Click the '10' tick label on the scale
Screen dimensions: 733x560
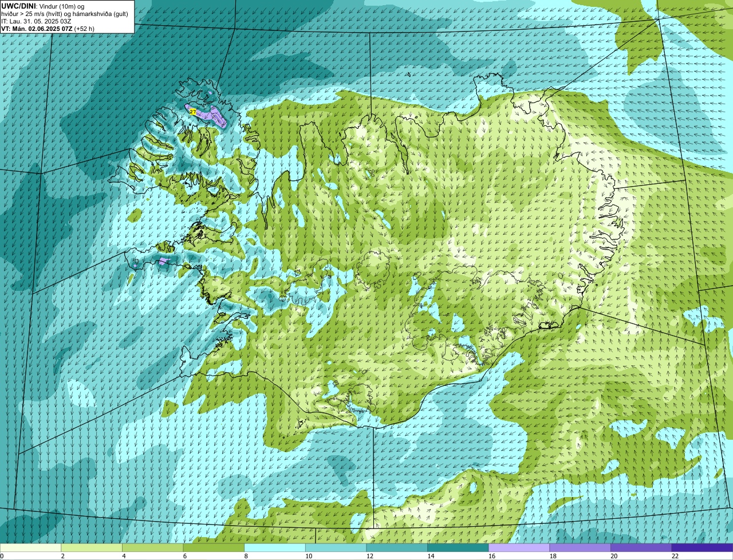point(309,556)
